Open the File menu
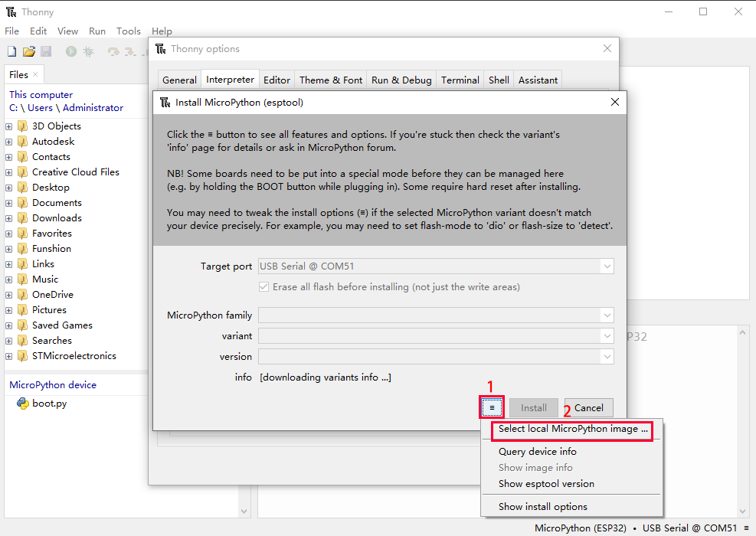This screenshot has height=536, width=756. click(12, 31)
